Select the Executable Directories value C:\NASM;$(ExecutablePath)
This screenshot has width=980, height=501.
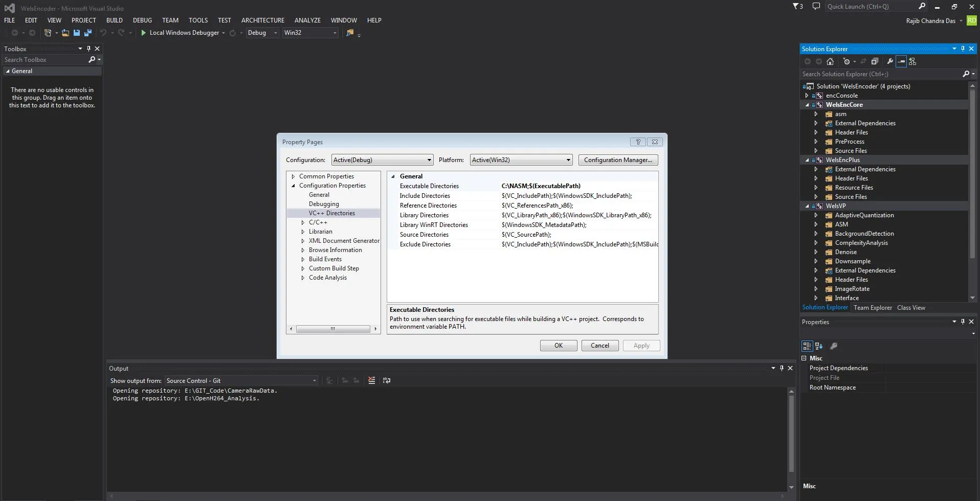[541, 186]
